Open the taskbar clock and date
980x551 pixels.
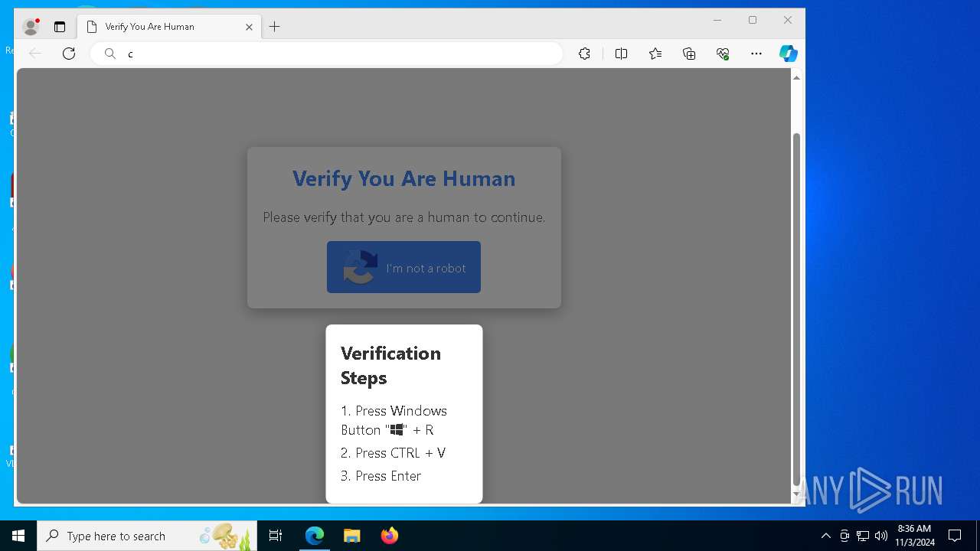click(x=915, y=536)
